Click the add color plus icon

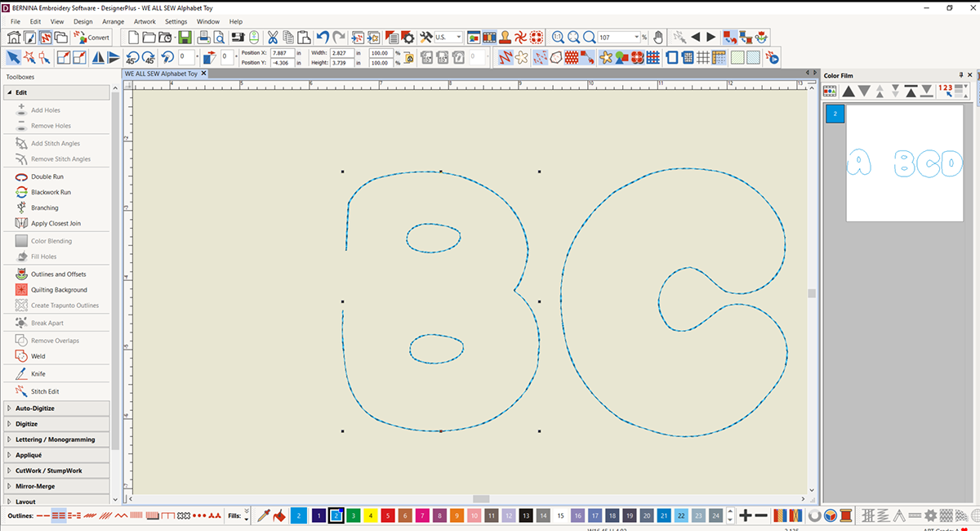745,515
